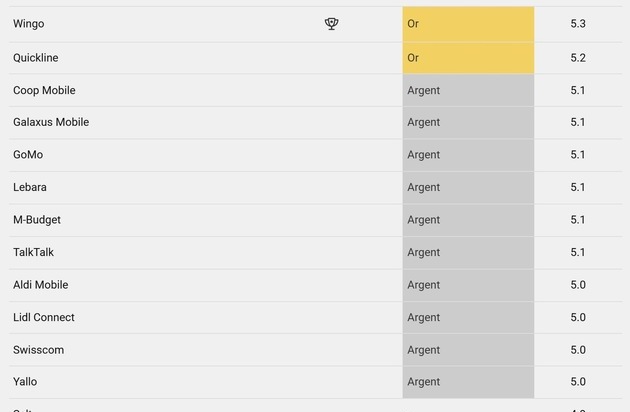The width and height of the screenshot is (630, 412).
Task: Select Galaxus Mobile in the list
Action: (51, 122)
